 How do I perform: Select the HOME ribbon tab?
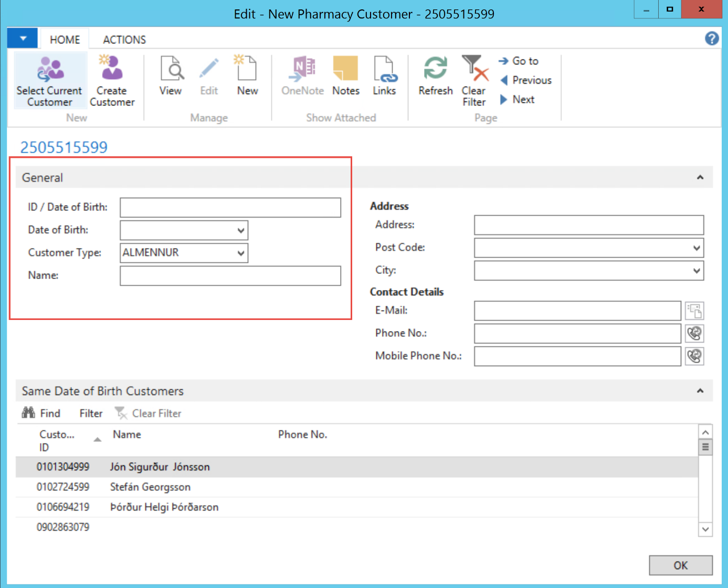(x=65, y=40)
